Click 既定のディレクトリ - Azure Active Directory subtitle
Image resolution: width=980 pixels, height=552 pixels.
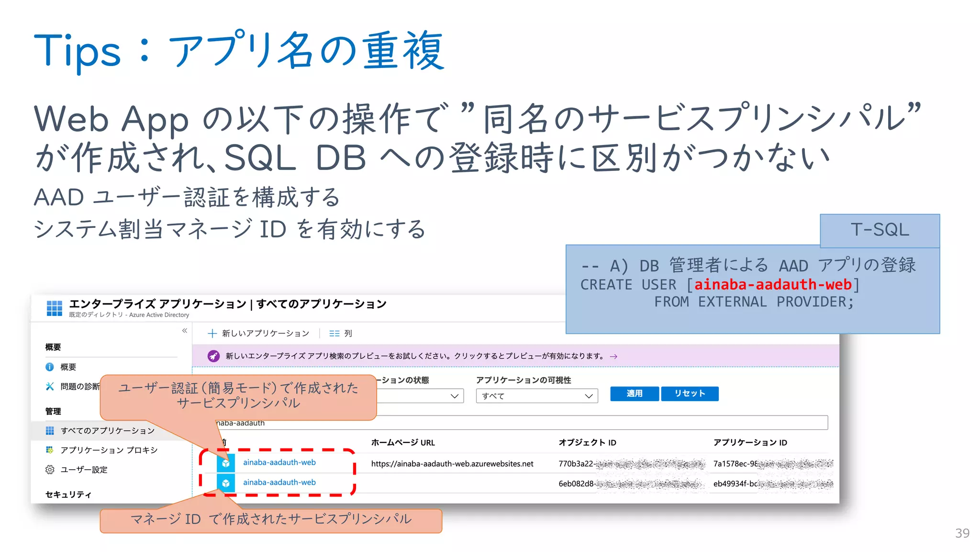129,315
